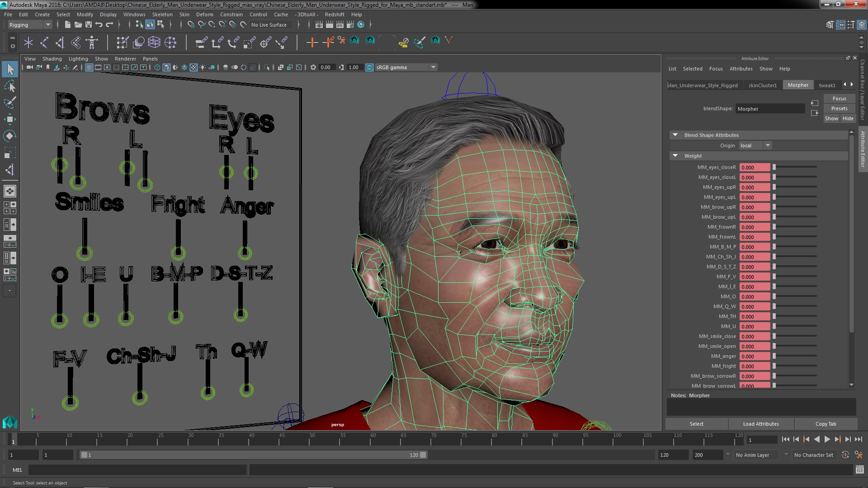Click the Presets button
The image size is (868, 488).
[x=839, y=108]
